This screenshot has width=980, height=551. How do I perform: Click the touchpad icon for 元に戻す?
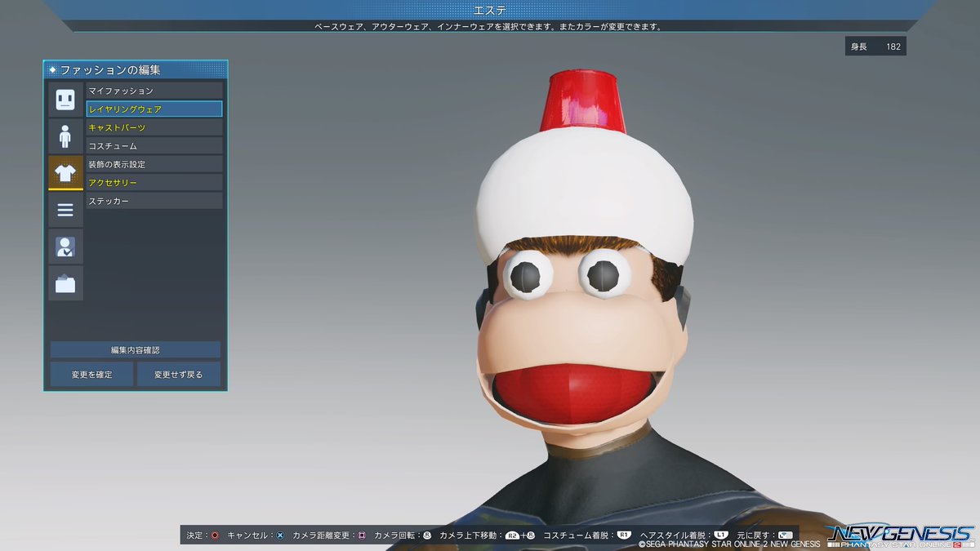(x=786, y=535)
